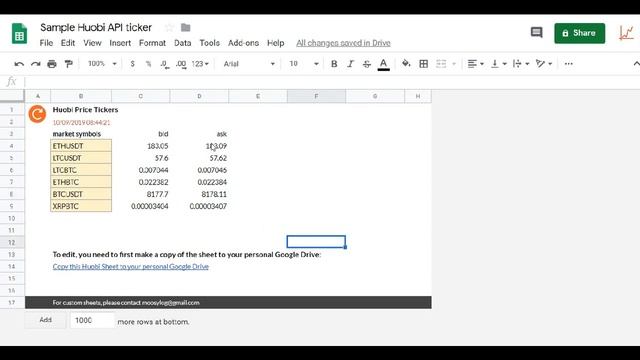Open the text wrapping dropdown

pos(521,64)
